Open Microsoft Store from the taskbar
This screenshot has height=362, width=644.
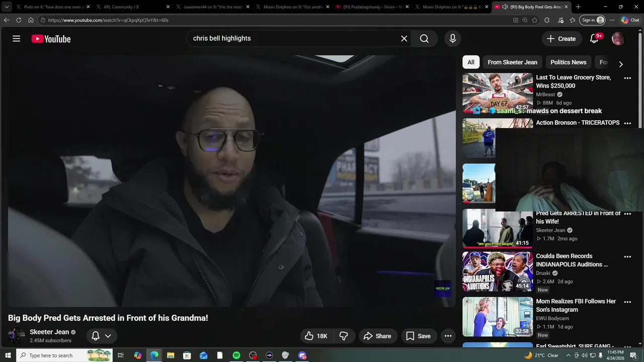(x=187, y=355)
